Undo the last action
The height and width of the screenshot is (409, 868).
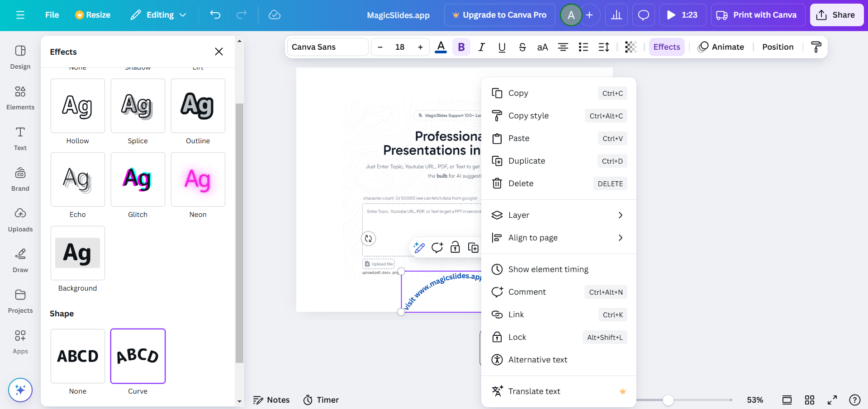(215, 15)
